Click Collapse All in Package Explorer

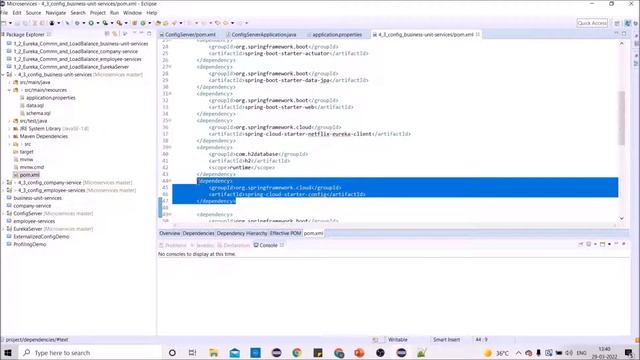pyautogui.click(x=107, y=34)
